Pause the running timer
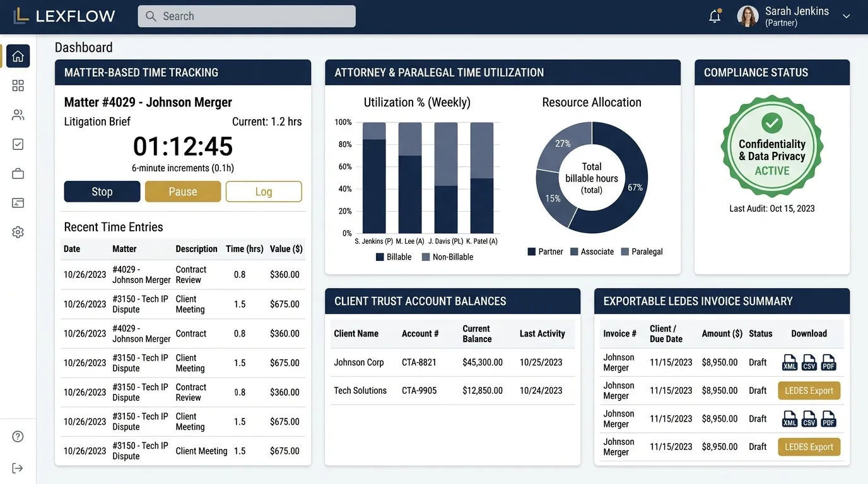This screenshot has width=868, height=484. [x=183, y=192]
